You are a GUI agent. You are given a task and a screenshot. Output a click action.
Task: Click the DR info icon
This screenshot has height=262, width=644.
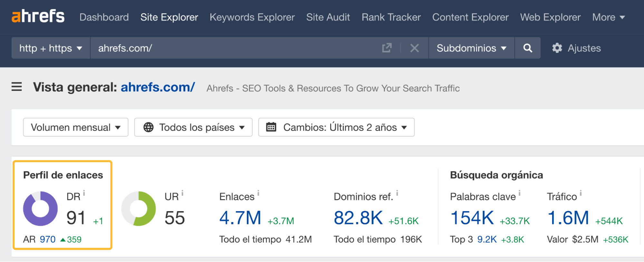click(84, 193)
